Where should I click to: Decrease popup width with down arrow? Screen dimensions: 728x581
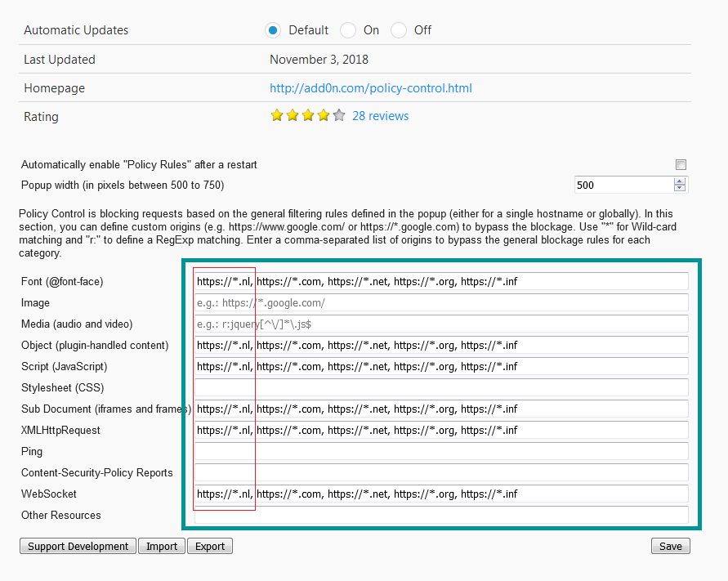680,189
